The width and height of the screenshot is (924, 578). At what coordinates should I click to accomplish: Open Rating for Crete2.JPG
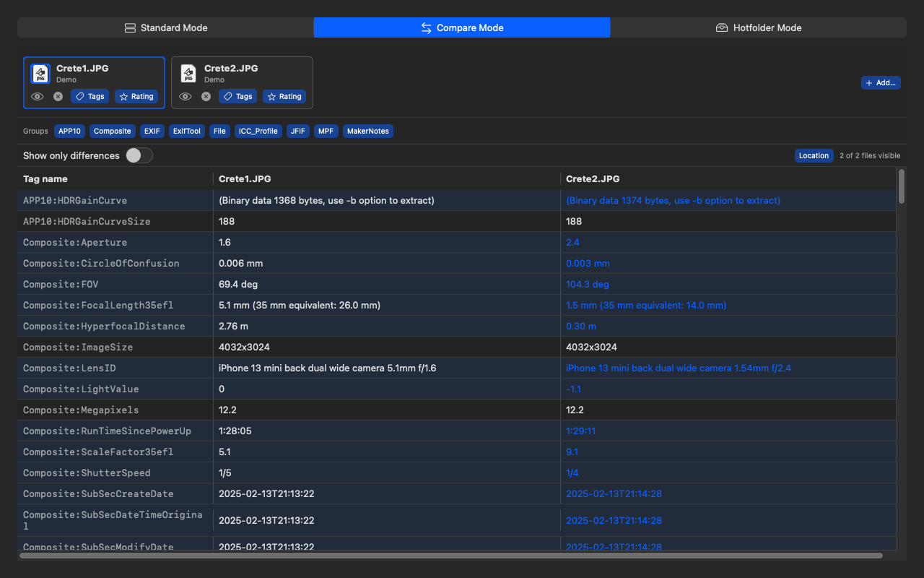tap(284, 96)
